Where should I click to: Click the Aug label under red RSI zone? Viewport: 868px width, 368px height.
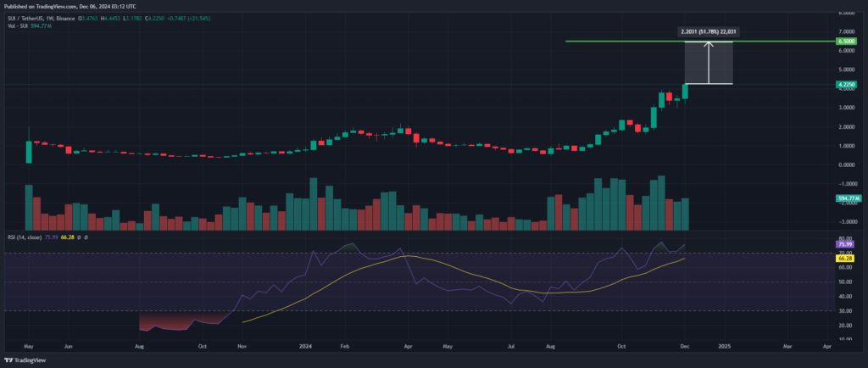tap(139, 347)
